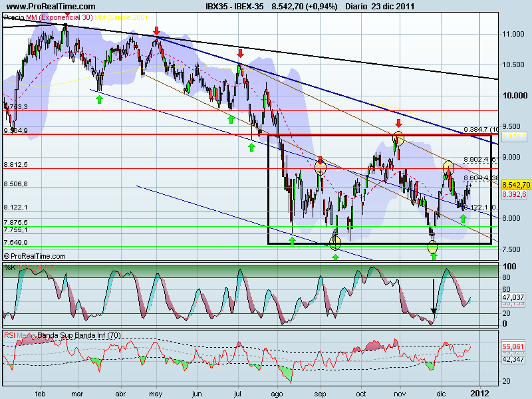This screenshot has width=532, height=399.
Task: Click the dic month label on time axis
Action: [441, 394]
